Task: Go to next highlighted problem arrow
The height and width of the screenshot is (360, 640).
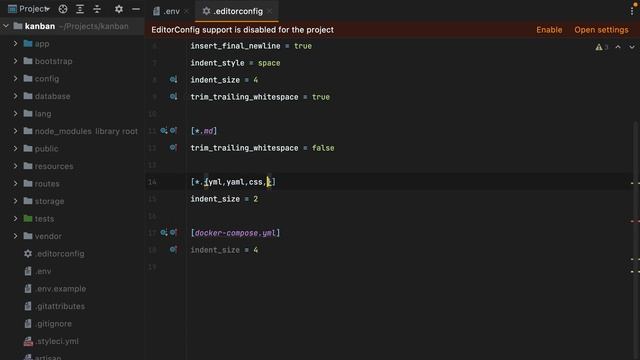Action: [x=632, y=47]
